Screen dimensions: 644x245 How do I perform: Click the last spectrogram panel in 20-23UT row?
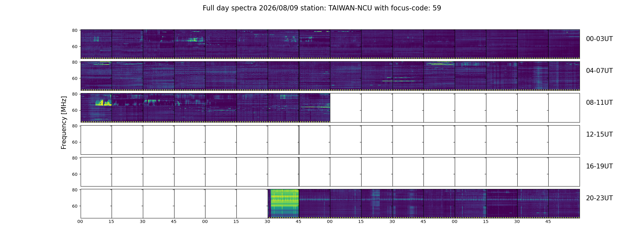pyautogui.click(x=564, y=204)
